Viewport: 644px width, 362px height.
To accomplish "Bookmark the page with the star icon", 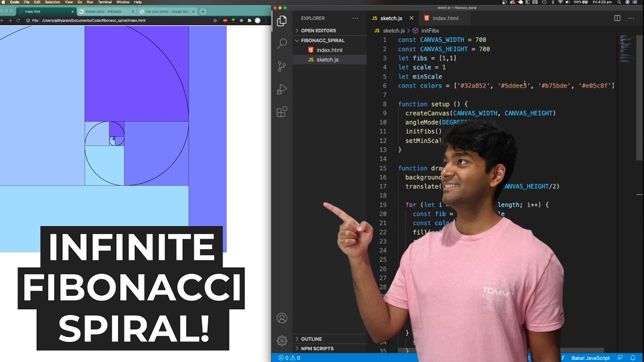I will (x=215, y=21).
